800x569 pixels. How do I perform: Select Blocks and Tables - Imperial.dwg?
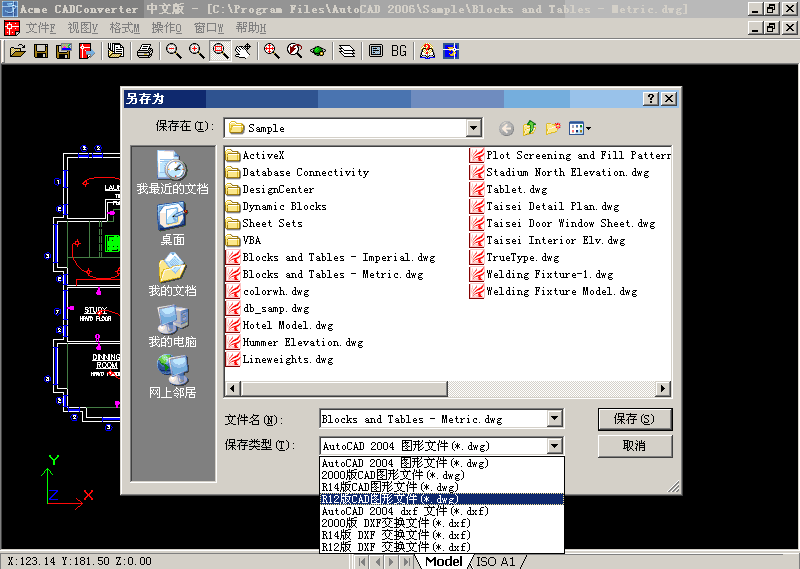tap(331, 257)
